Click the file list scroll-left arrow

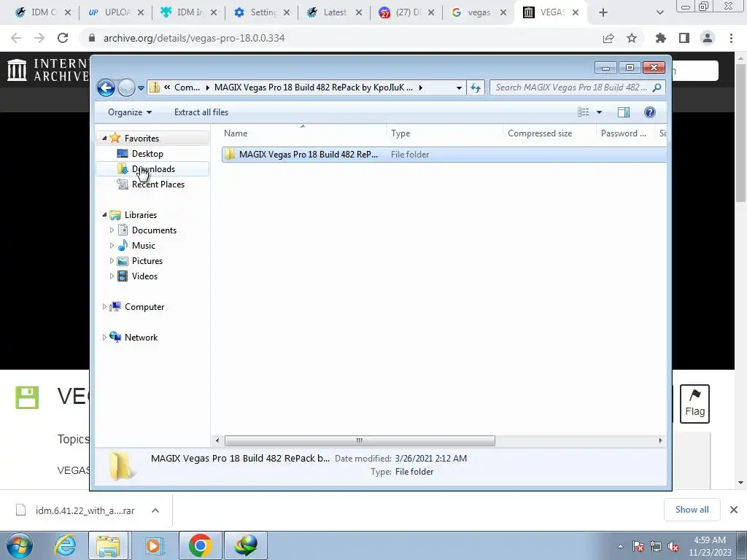pyautogui.click(x=217, y=440)
